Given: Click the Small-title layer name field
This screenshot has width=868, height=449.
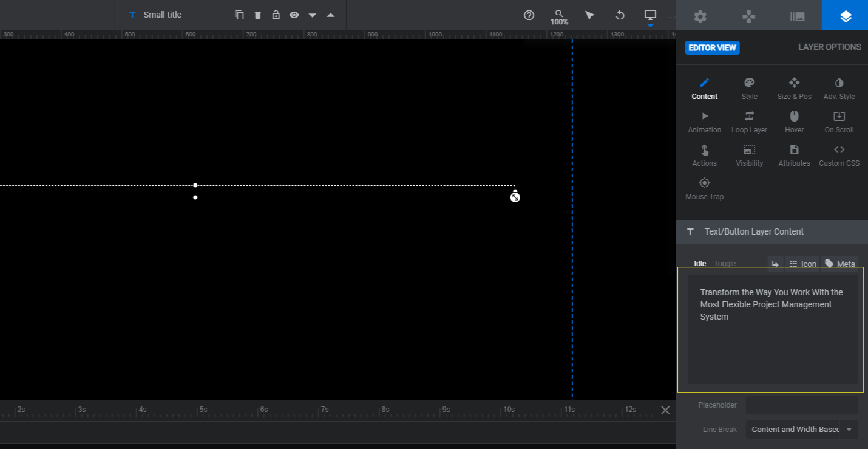Looking at the screenshot, I should (163, 15).
